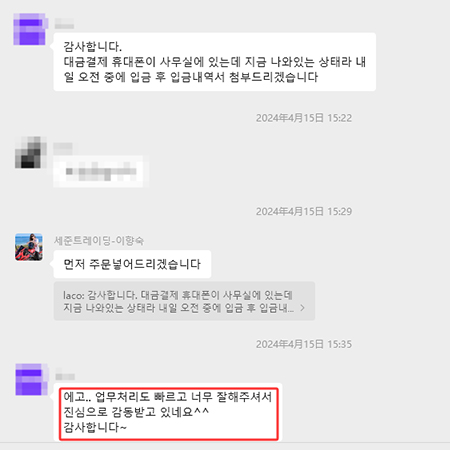Screen dimensions: 450x450
Task: Select the laco name in the quoted reply
Action: [73, 295]
